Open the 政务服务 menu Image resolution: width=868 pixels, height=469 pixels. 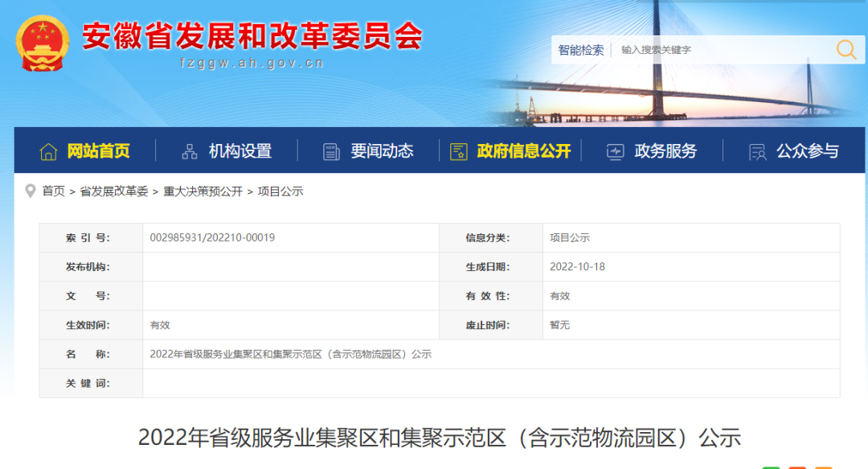coord(666,150)
